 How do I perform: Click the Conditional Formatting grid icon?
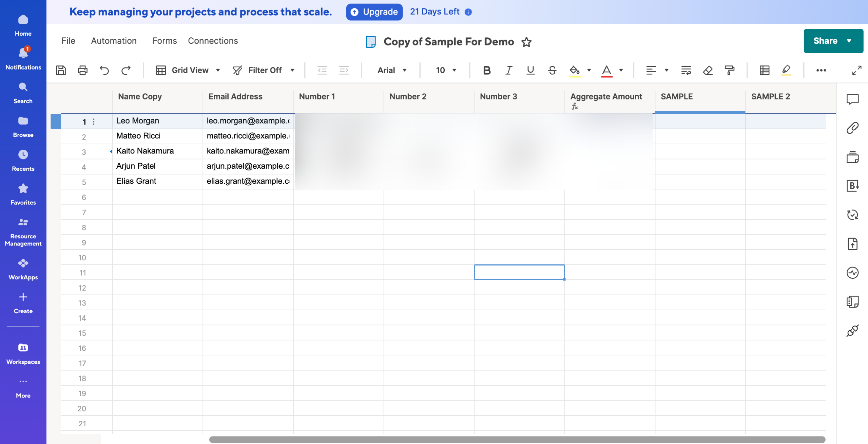(x=764, y=70)
